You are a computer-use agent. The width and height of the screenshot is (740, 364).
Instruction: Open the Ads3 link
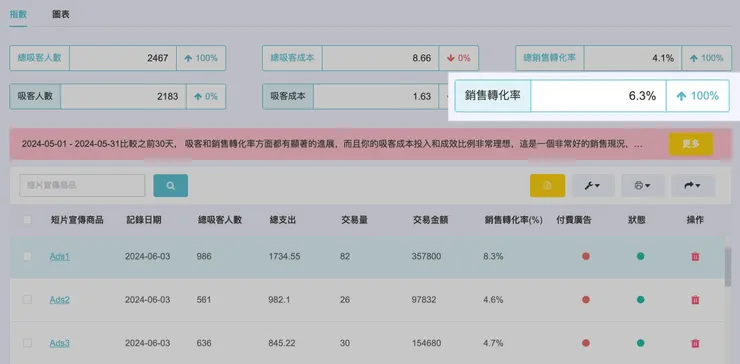click(59, 343)
